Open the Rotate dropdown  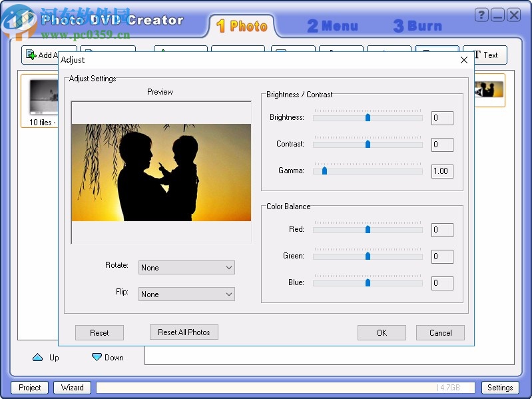pos(186,267)
